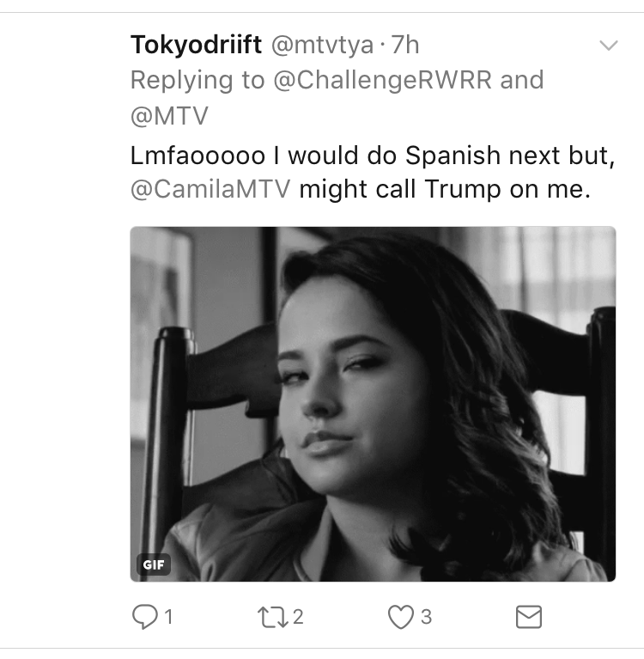The width and height of the screenshot is (644, 659).
Task: Click the @MTV mention link
Action: point(169,116)
